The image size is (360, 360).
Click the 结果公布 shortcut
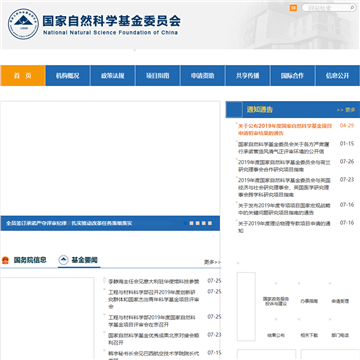(276, 335)
